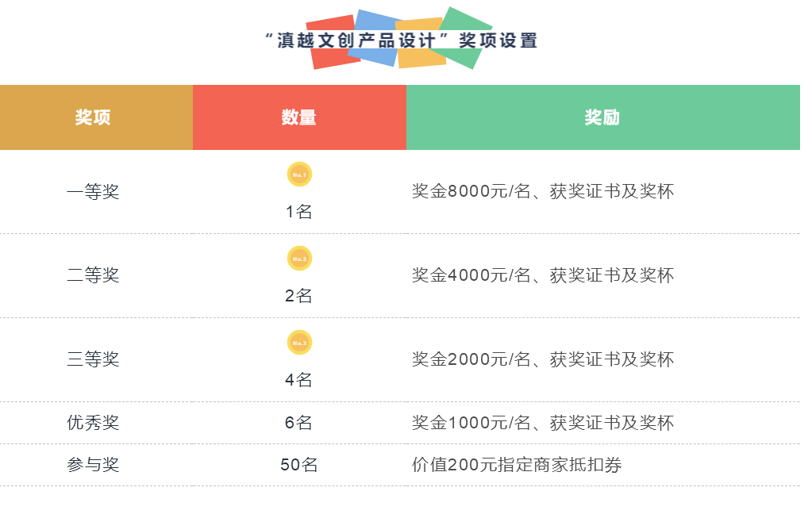Click the No.1 gold medal icon

click(x=299, y=175)
